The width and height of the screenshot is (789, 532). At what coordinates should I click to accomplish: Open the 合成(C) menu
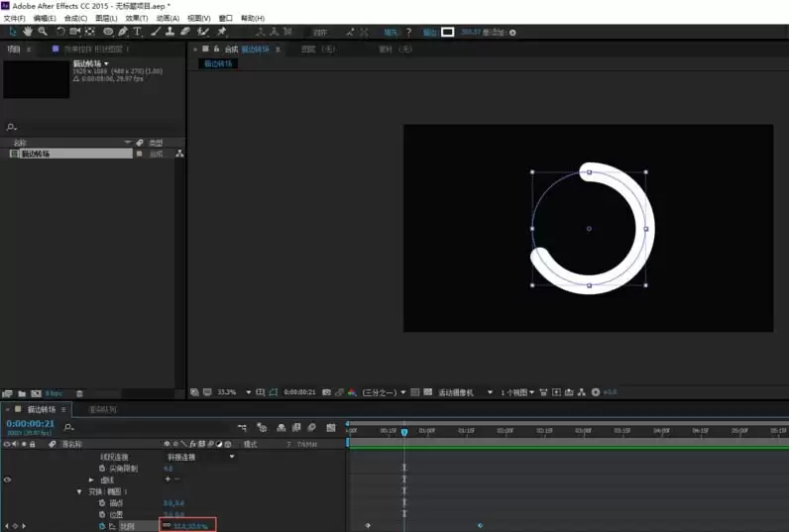pyautogui.click(x=75, y=18)
